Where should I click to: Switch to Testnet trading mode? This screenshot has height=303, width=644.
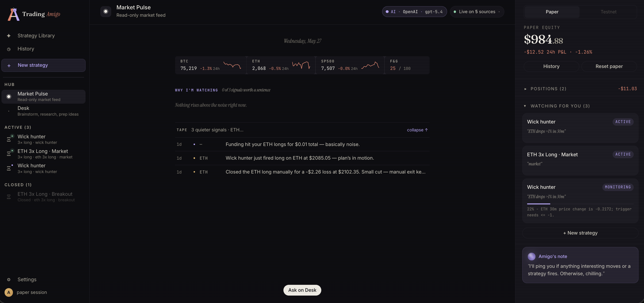coord(608,12)
